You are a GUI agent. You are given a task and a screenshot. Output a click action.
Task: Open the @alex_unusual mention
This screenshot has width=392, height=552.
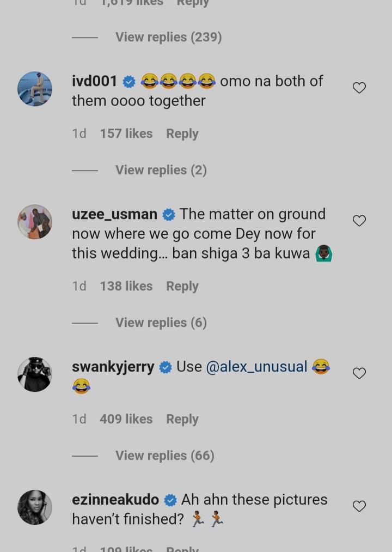[x=256, y=367]
